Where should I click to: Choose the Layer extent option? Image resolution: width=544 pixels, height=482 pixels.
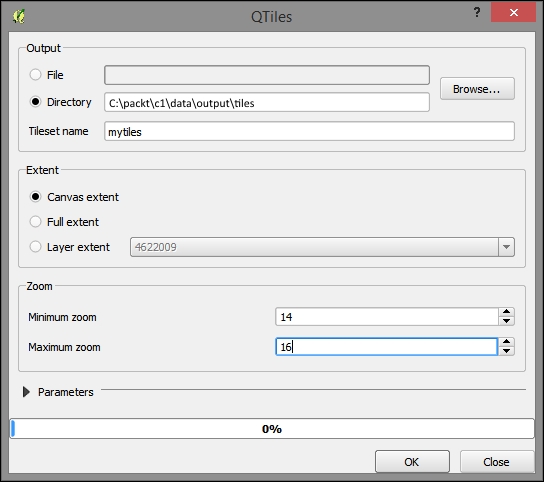pos(35,247)
